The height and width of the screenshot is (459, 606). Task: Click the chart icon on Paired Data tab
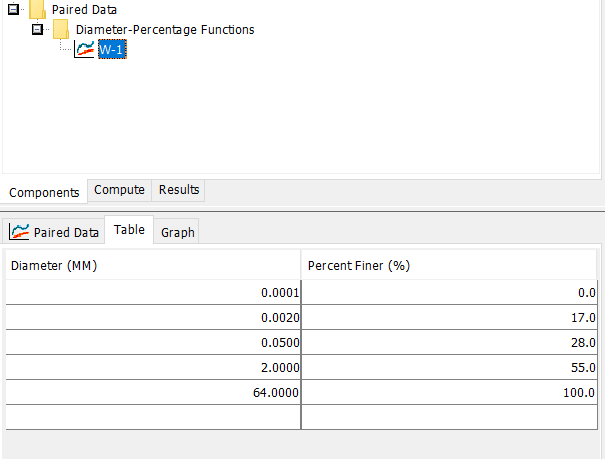(x=19, y=232)
